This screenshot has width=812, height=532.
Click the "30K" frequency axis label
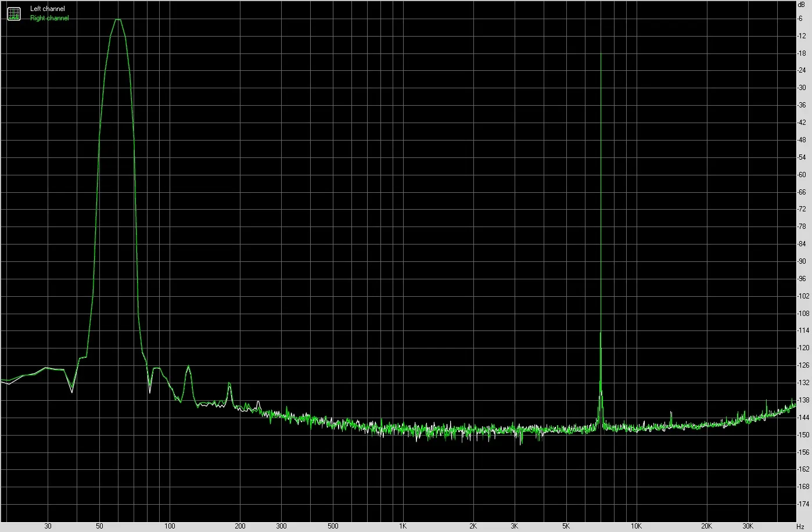coord(747,526)
